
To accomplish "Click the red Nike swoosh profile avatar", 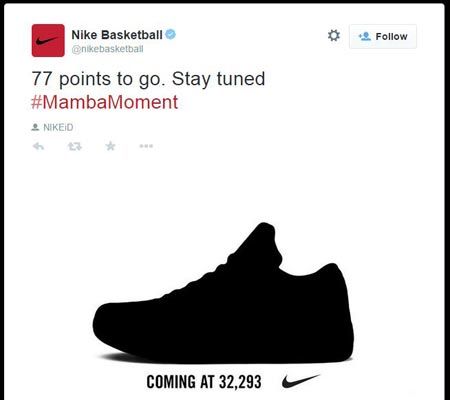I will 48,40.
